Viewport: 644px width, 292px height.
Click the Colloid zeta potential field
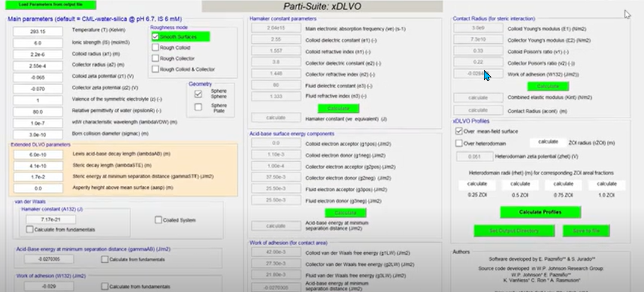(x=38, y=77)
